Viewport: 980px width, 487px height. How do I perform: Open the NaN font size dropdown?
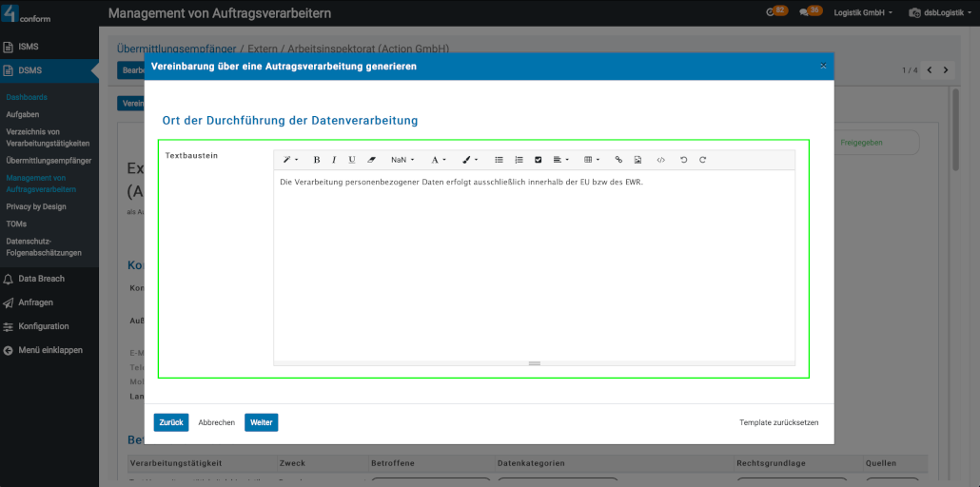[x=402, y=160]
